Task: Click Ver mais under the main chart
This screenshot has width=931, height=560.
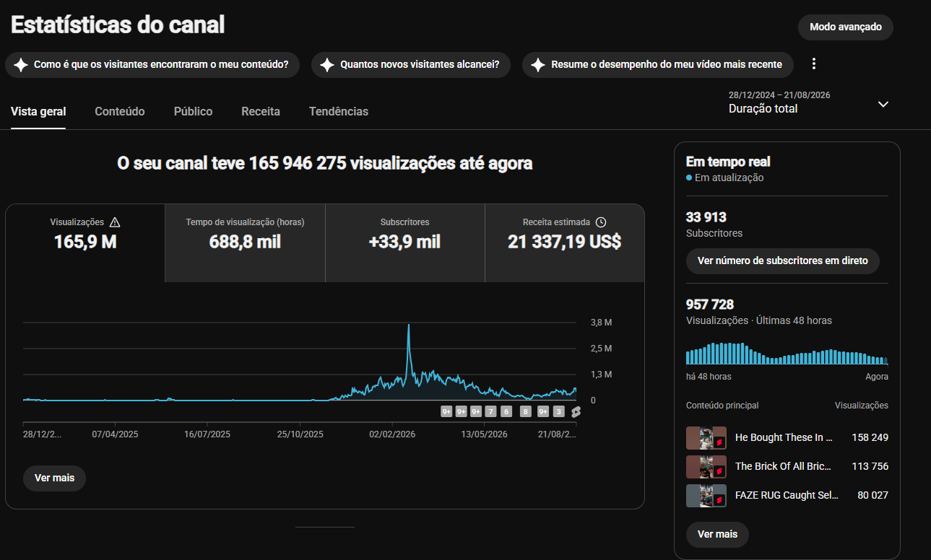Action: (54, 478)
